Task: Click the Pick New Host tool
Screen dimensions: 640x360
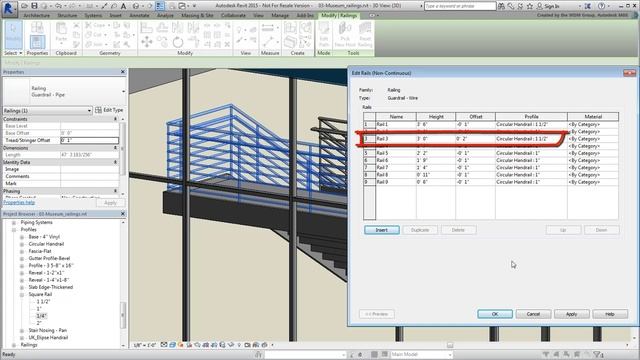Action: [345, 35]
